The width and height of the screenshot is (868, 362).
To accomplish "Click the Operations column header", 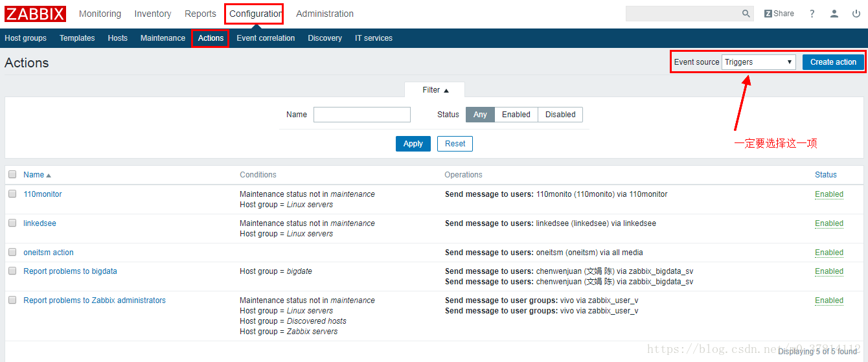I will click(x=463, y=175).
